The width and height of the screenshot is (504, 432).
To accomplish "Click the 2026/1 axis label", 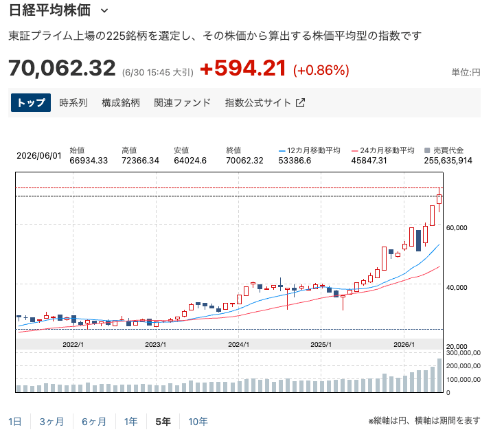I will pyautogui.click(x=404, y=344).
